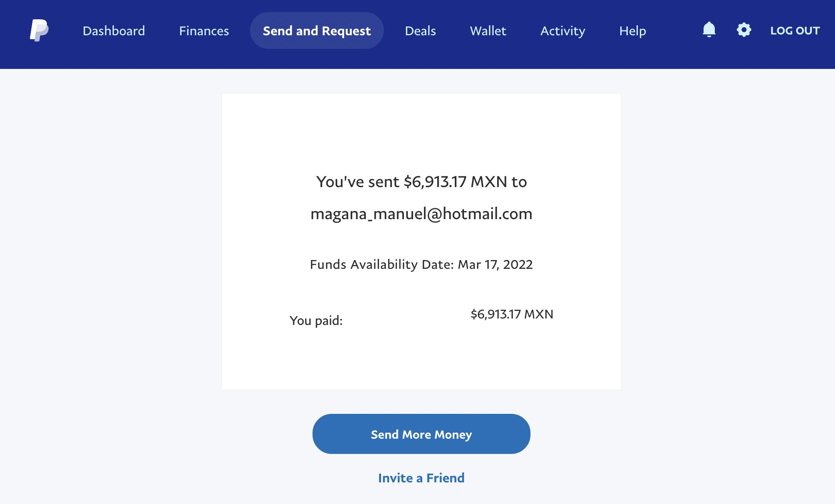
Task: Switch to the Wallet section
Action: pyautogui.click(x=488, y=31)
